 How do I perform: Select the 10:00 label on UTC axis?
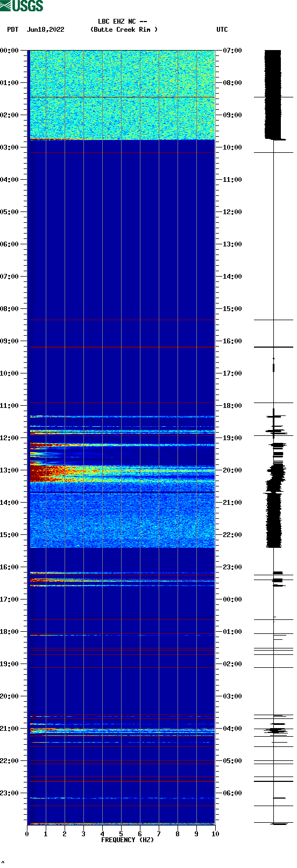click(x=233, y=147)
